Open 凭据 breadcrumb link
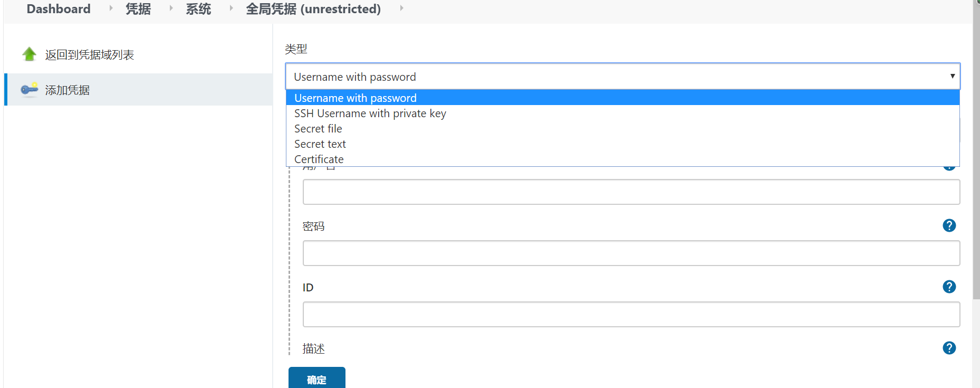The image size is (980, 388). point(138,9)
